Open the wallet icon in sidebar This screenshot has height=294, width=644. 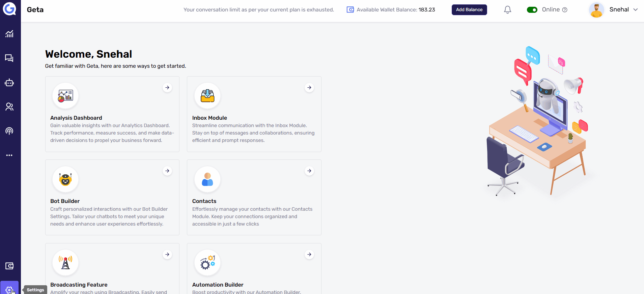9,266
